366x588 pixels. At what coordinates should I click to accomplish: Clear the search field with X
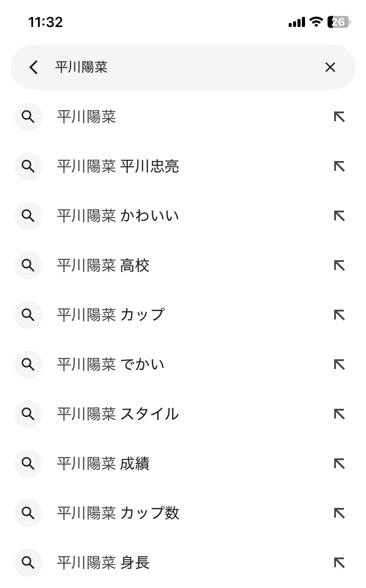pos(330,67)
